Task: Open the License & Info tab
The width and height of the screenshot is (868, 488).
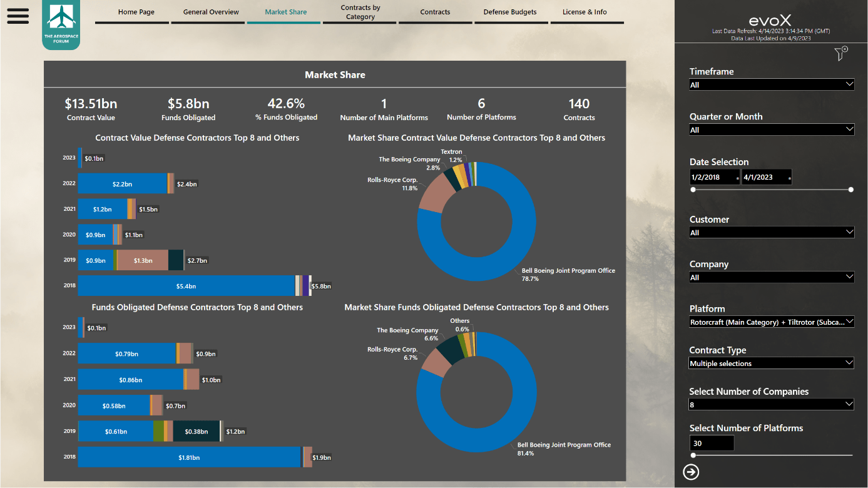Action: pyautogui.click(x=585, y=12)
